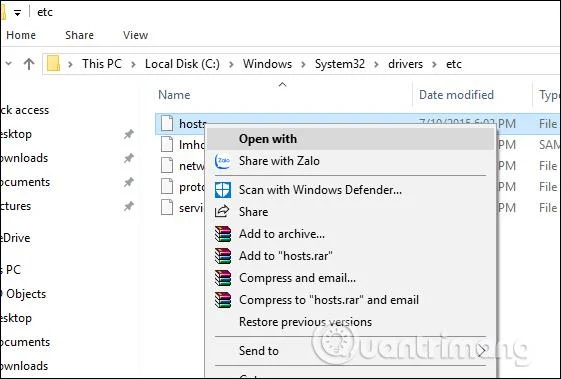
Task: Open pinned Downloads under Quick access
Action: [x=24, y=158]
